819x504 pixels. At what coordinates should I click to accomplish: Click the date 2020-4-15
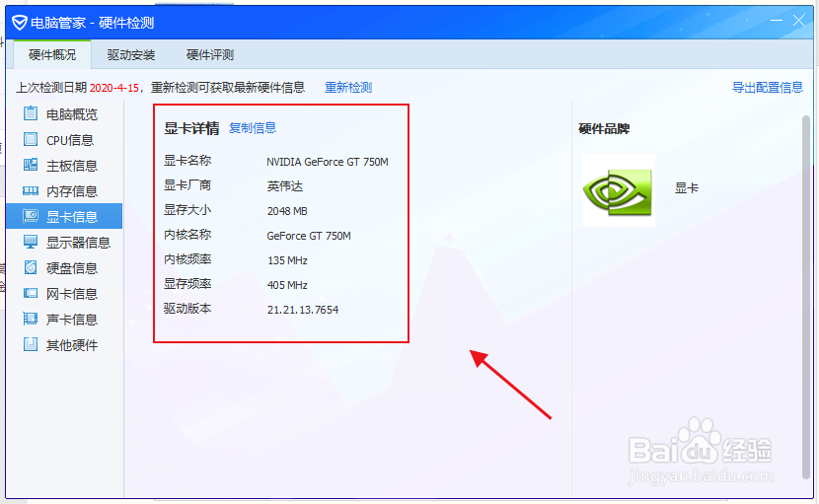(114, 88)
